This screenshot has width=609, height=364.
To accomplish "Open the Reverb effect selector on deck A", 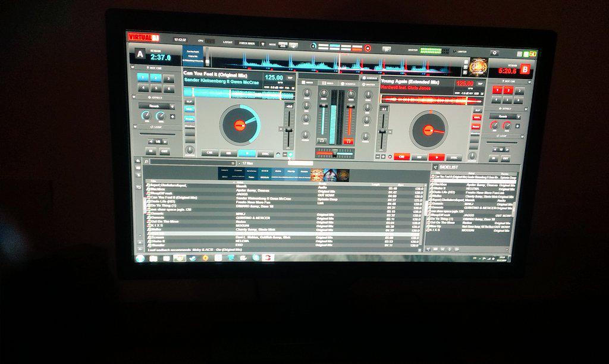I will point(156,106).
